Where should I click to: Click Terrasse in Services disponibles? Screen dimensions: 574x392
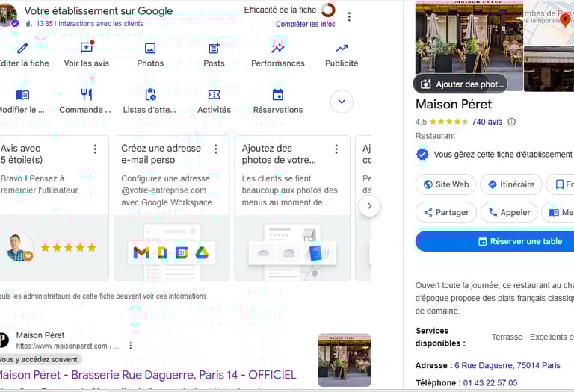coord(507,337)
